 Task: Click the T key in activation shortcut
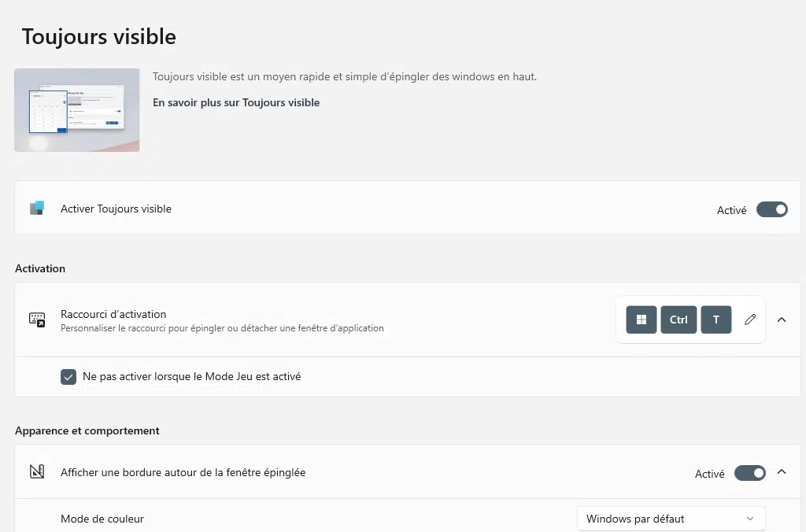click(x=716, y=320)
